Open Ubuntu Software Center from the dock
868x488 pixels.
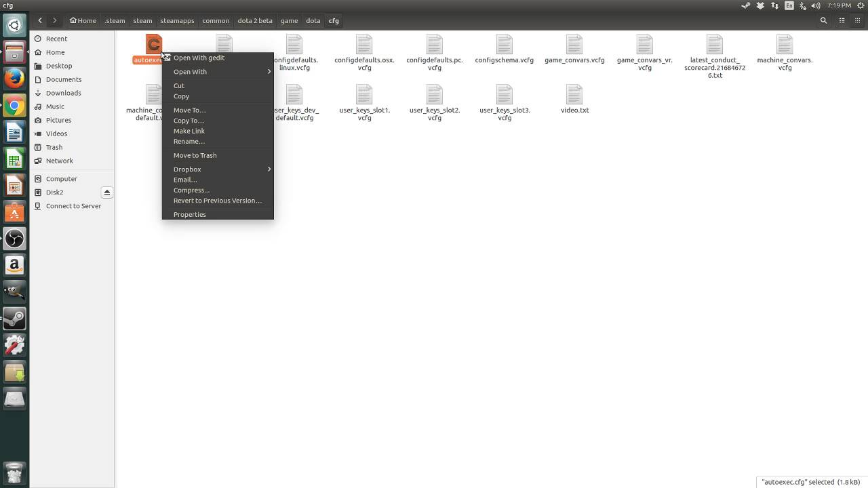tap(14, 212)
